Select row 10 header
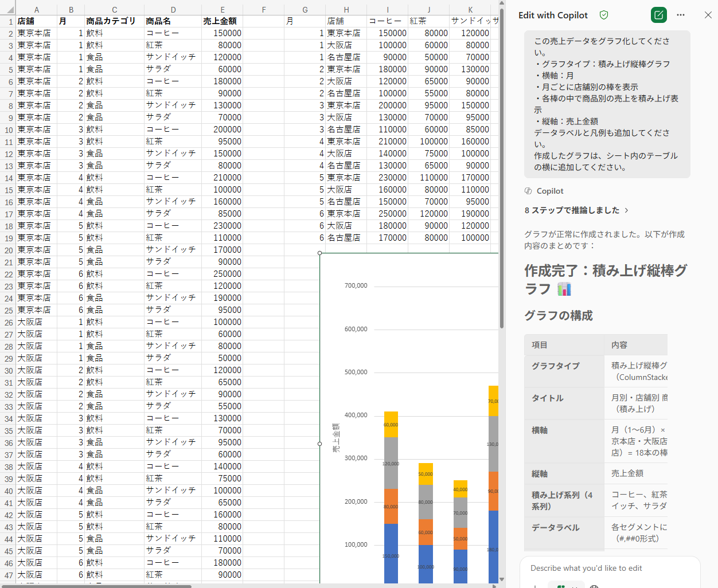 pyautogui.click(x=8, y=130)
